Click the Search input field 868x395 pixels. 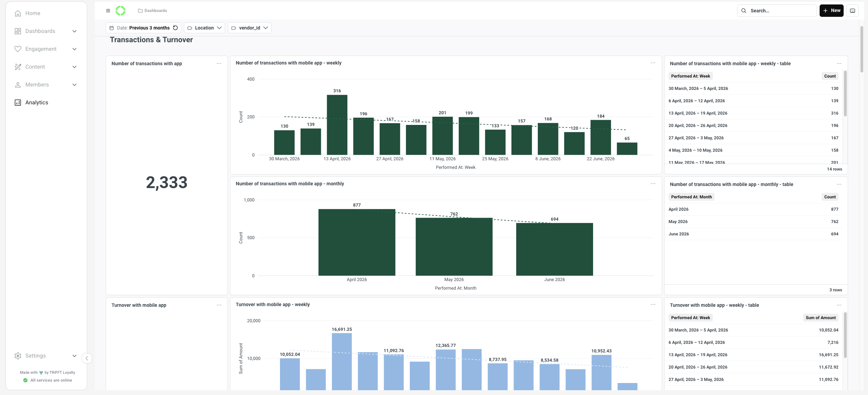(x=777, y=11)
